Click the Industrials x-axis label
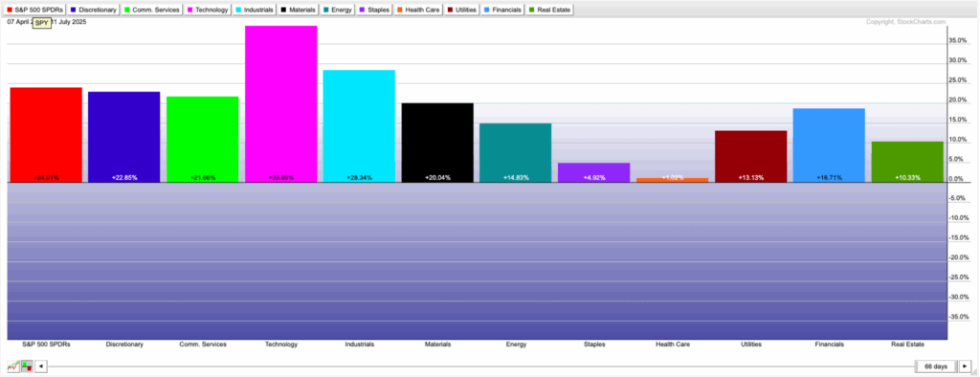Screen dimensions: 980x377 [x=360, y=344]
